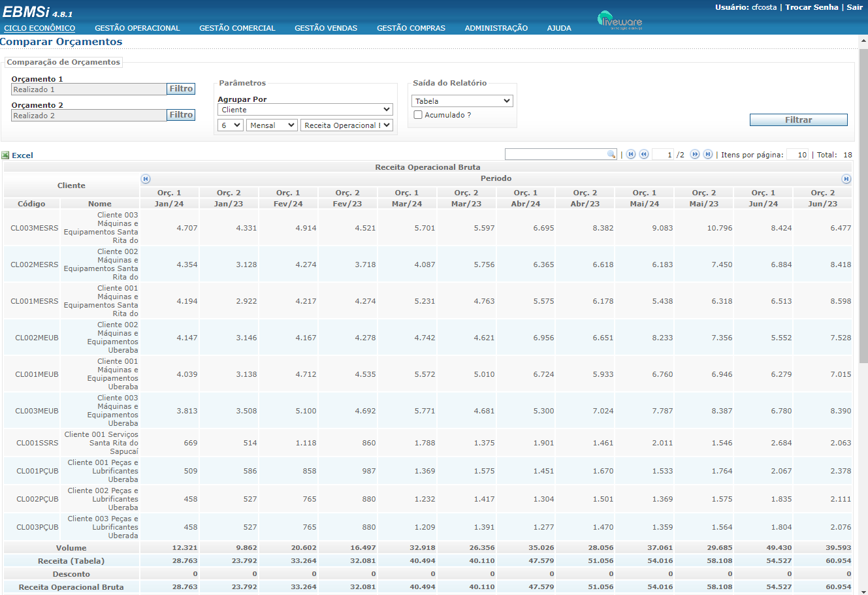
Task: Click the Liveware logo
Action: pyautogui.click(x=620, y=21)
